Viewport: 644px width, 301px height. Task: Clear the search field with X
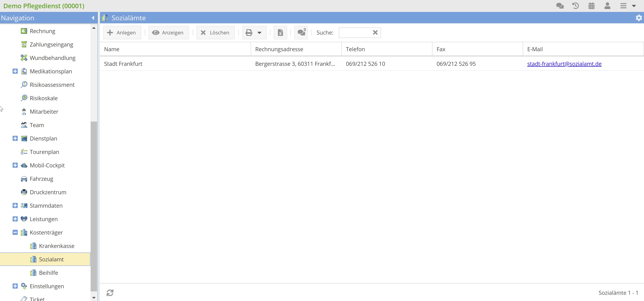click(375, 33)
